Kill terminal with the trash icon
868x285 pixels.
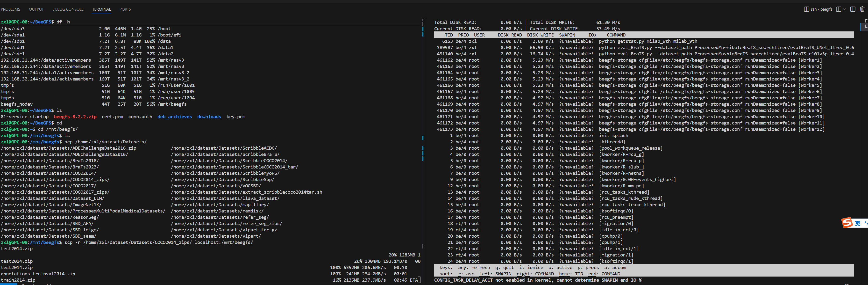(862, 9)
